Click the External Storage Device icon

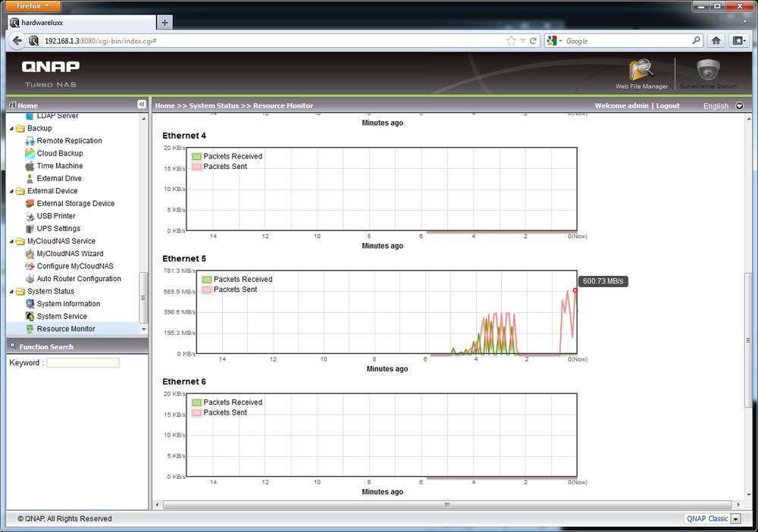pyautogui.click(x=30, y=204)
